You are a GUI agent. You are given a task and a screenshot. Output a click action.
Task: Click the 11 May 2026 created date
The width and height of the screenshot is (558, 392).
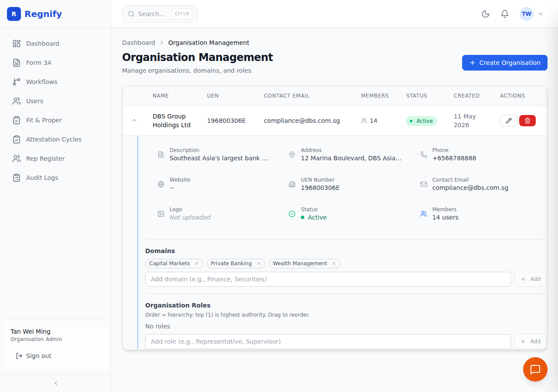click(x=465, y=121)
